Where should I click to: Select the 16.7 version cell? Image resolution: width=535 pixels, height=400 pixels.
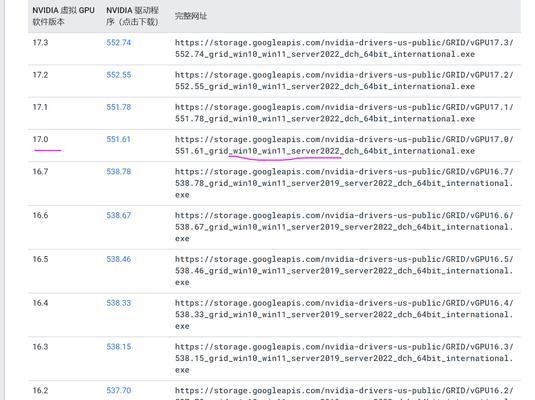pyautogui.click(x=40, y=171)
